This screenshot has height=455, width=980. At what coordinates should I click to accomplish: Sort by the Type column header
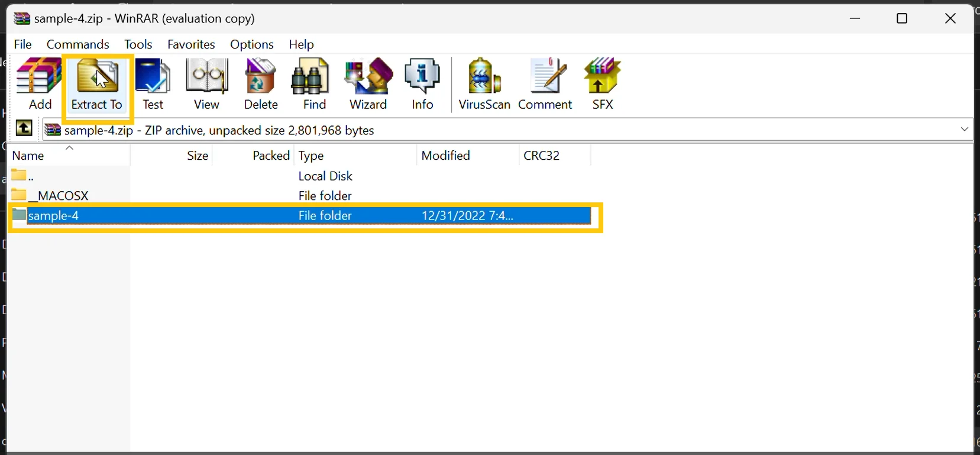[x=355, y=155]
